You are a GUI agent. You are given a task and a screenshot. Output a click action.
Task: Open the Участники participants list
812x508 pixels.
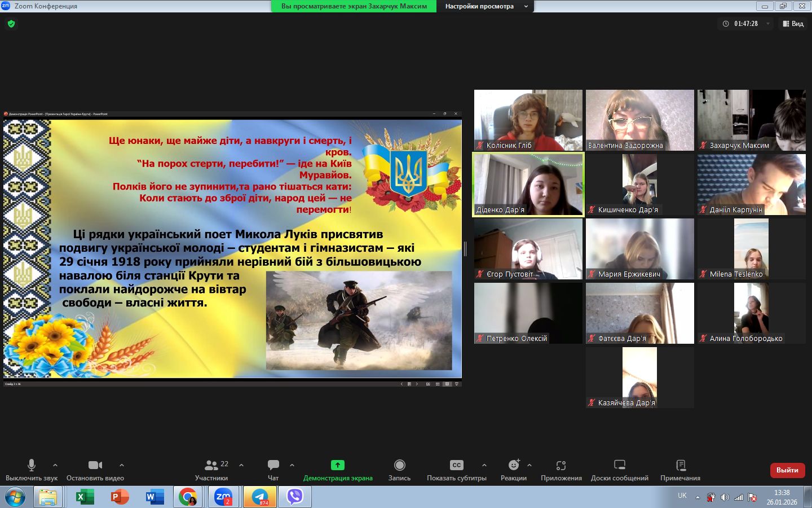pos(212,469)
